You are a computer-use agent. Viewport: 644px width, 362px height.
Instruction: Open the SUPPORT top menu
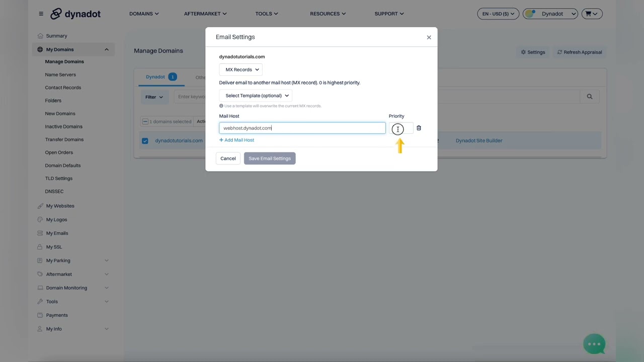coord(389,14)
